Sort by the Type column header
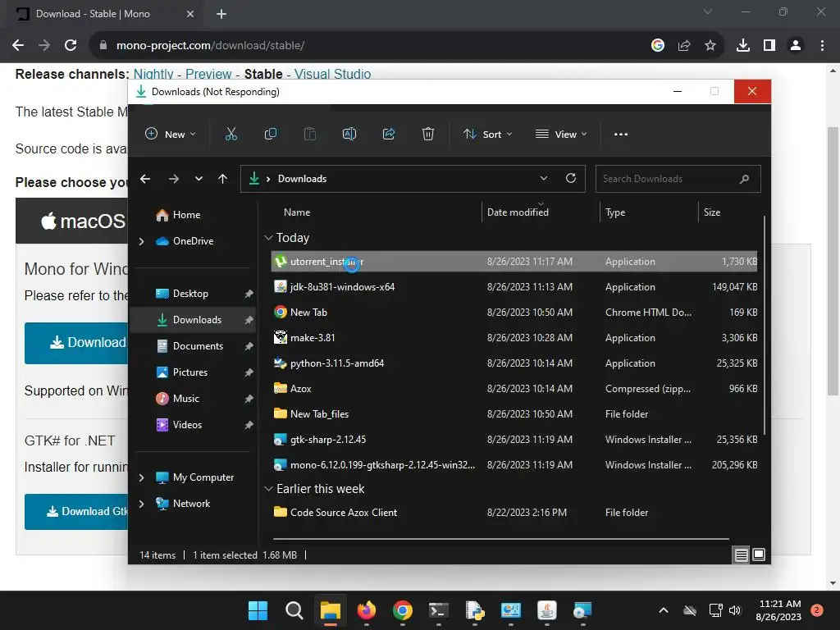The height and width of the screenshot is (630, 840). 615,212
